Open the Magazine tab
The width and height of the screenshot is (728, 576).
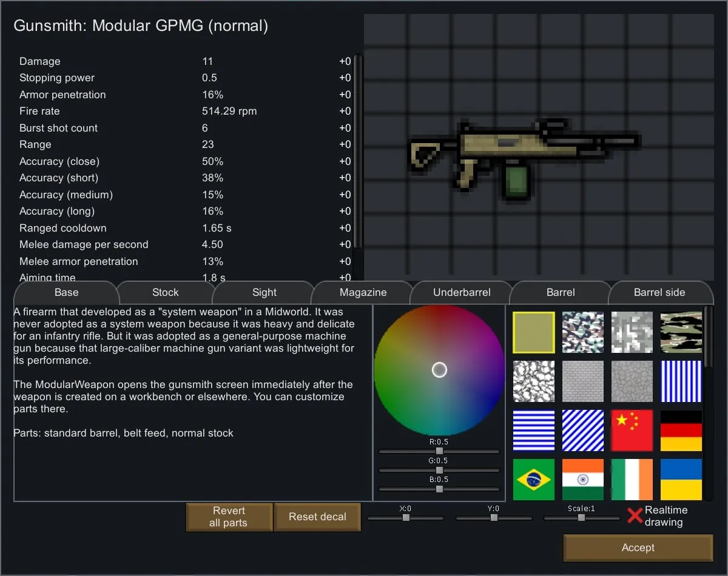click(x=363, y=292)
